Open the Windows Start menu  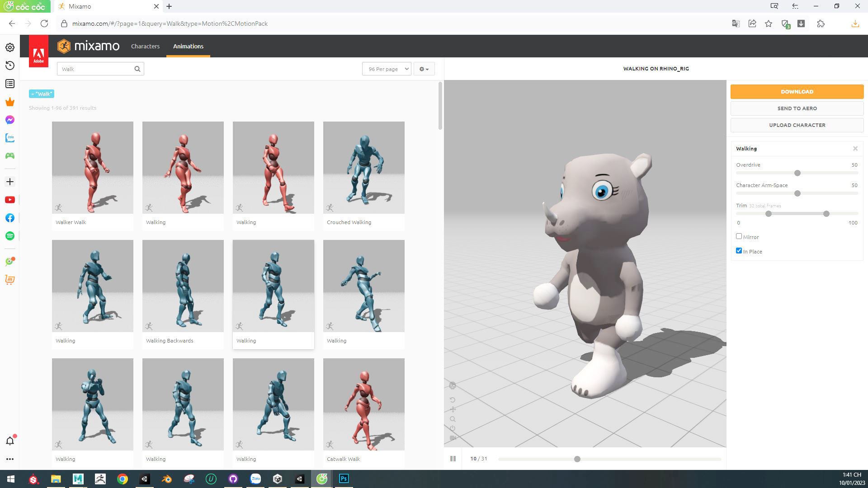pos(11,479)
